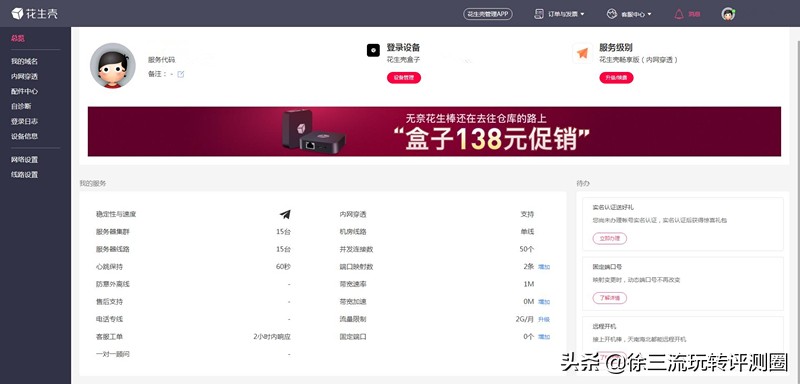Click the edit icon next to 备注
800x384 pixels.
(181, 74)
